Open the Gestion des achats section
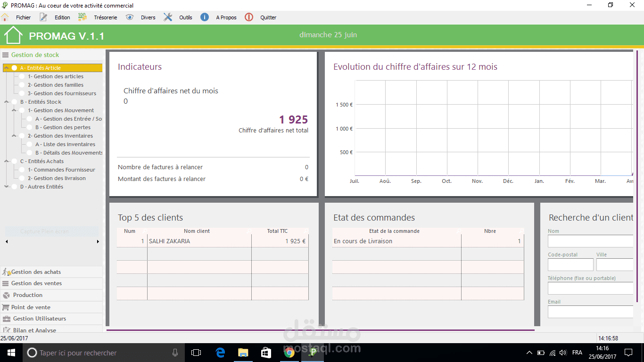The image size is (644, 362). tap(51, 272)
